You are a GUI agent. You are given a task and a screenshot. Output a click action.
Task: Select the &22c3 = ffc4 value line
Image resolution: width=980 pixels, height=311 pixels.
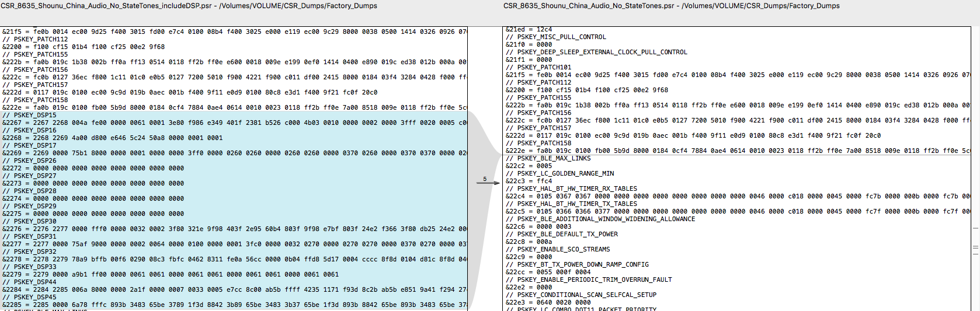(x=529, y=181)
